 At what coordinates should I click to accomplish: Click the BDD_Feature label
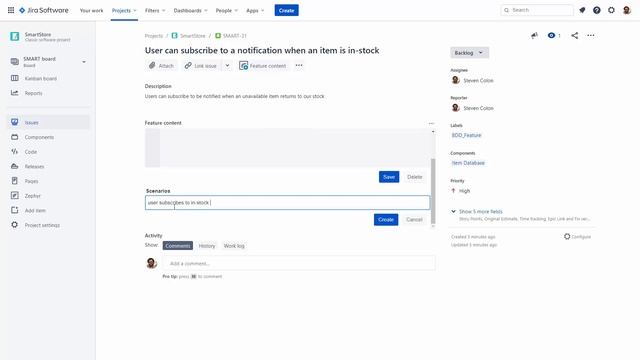(x=467, y=135)
